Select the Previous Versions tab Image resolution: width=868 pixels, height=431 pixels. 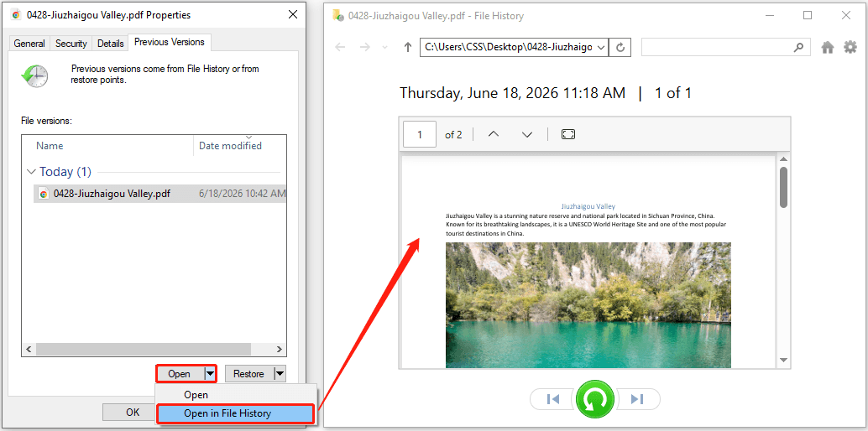pyautogui.click(x=170, y=42)
